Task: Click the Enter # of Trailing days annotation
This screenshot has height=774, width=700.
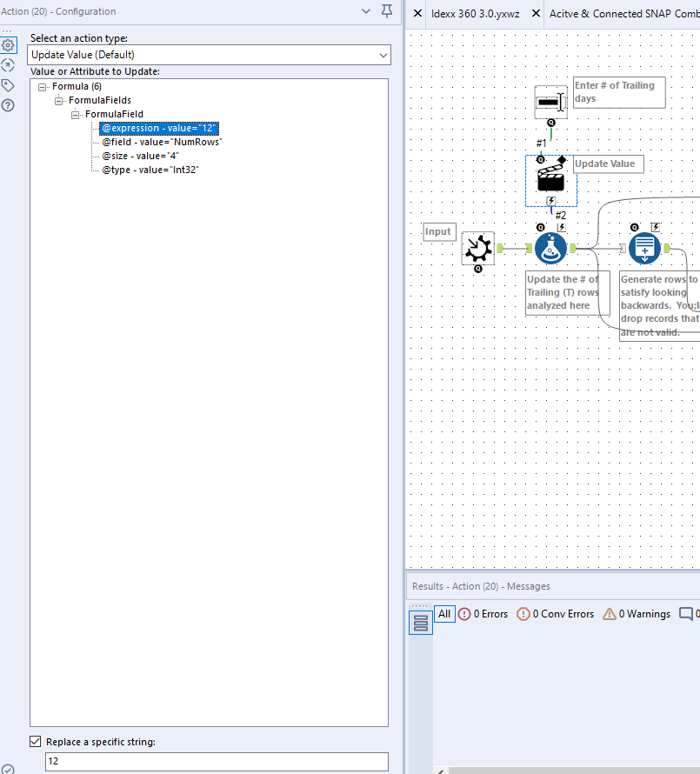Action: click(x=619, y=92)
